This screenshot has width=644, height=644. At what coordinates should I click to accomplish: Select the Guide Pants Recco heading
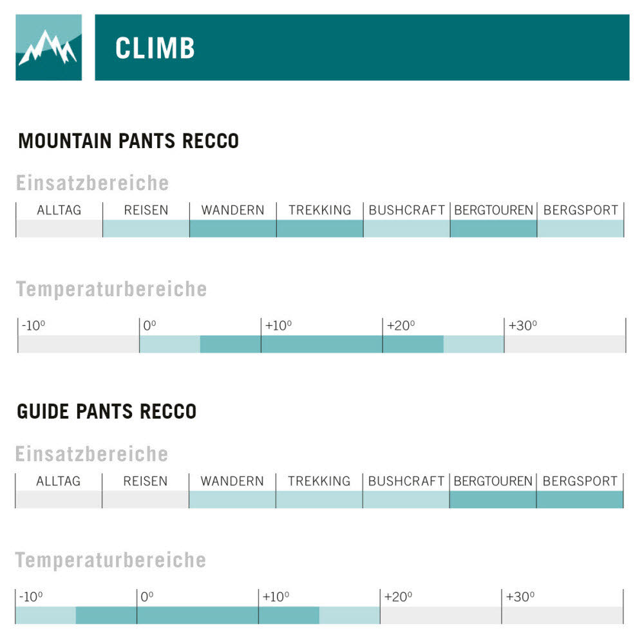click(x=107, y=412)
